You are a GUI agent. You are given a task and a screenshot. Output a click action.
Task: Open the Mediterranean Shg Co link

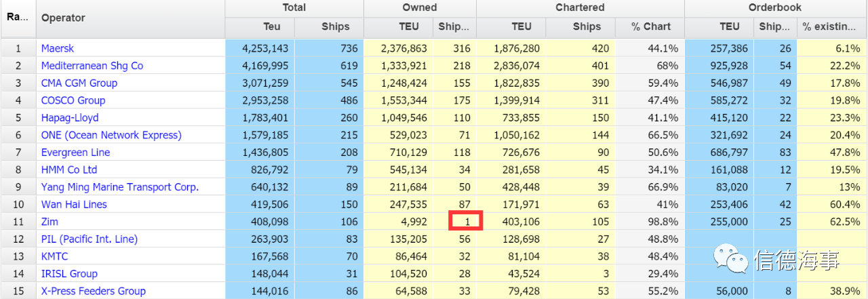[92, 66]
